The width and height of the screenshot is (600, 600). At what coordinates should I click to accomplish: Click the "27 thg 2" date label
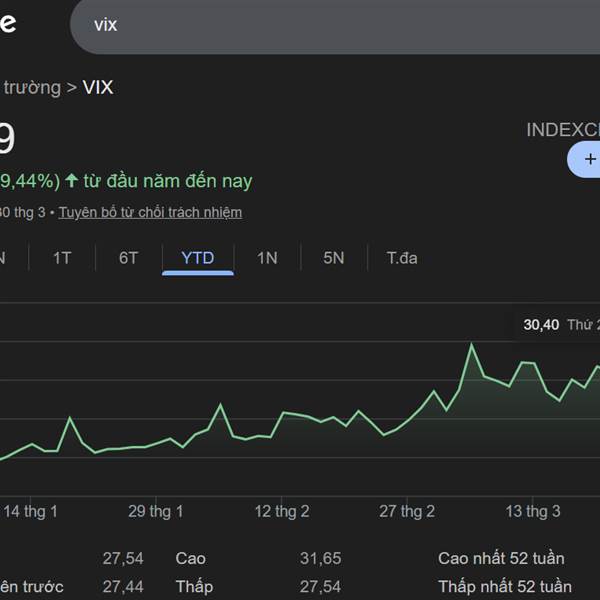(x=407, y=512)
